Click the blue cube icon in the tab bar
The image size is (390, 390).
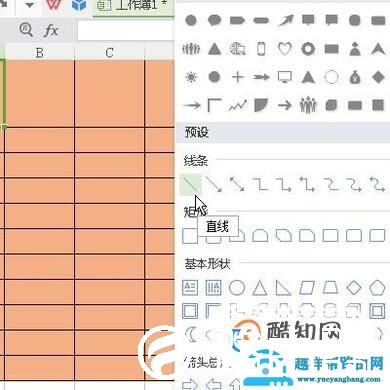[x=79, y=5]
